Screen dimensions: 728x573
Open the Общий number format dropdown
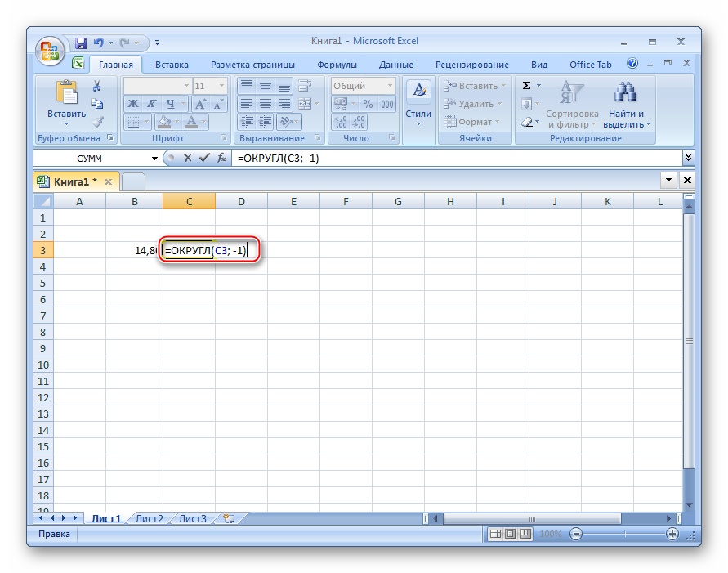point(389,86)
